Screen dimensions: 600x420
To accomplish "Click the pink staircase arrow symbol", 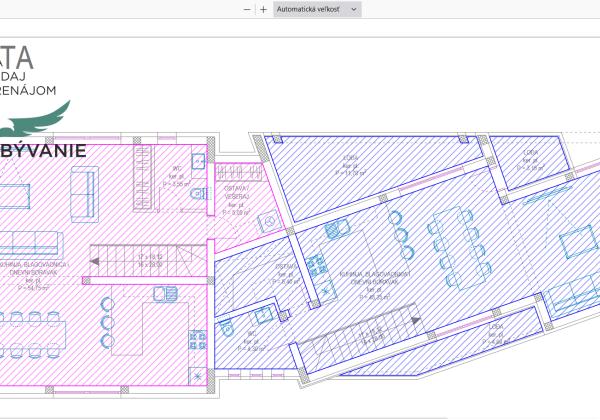I will 95,261.
